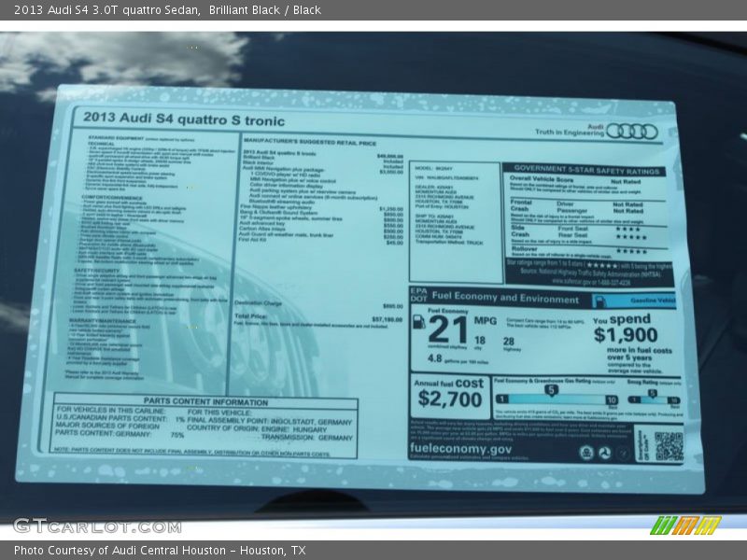Click the QR code on the sticker
The width and height of the screenshot is (747, 560).
669,447
